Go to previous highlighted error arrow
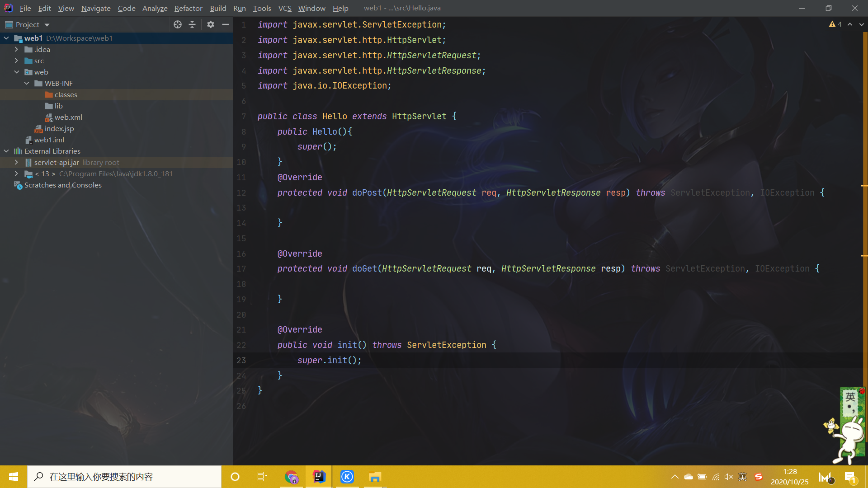Image resolution: width=868 pixels, height=488 pixels. [x=850, y=24]
